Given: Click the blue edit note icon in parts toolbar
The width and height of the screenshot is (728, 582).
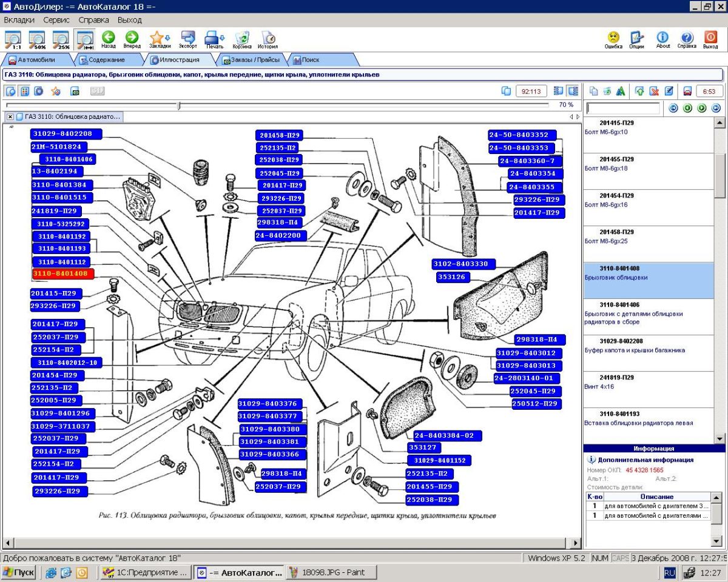Looking at the screenshot, I should click(669, 91).
